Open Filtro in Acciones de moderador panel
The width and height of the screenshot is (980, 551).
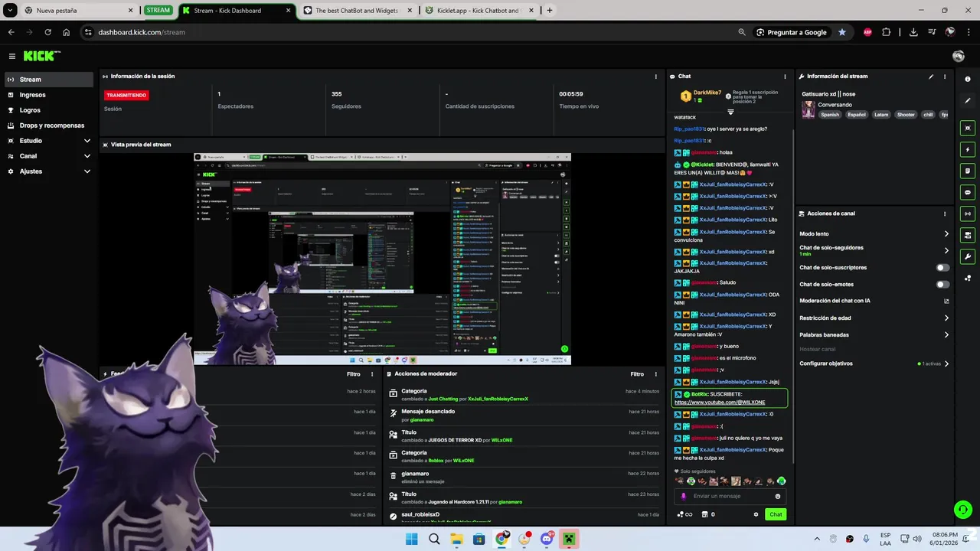pos(637,374)
